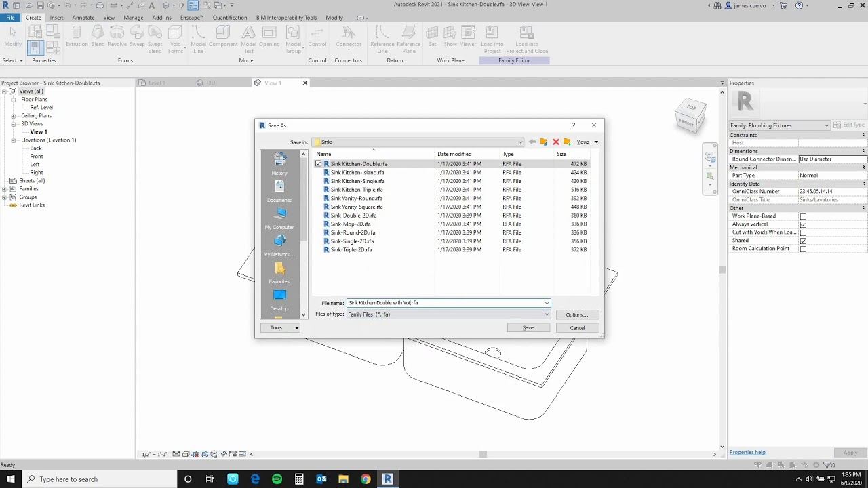Click the Reference Plane tool

(408, 39)
